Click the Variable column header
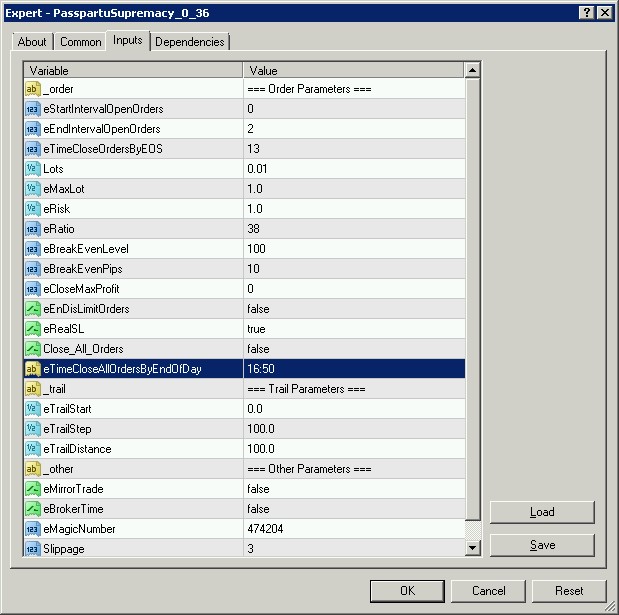 pos(133,71)
